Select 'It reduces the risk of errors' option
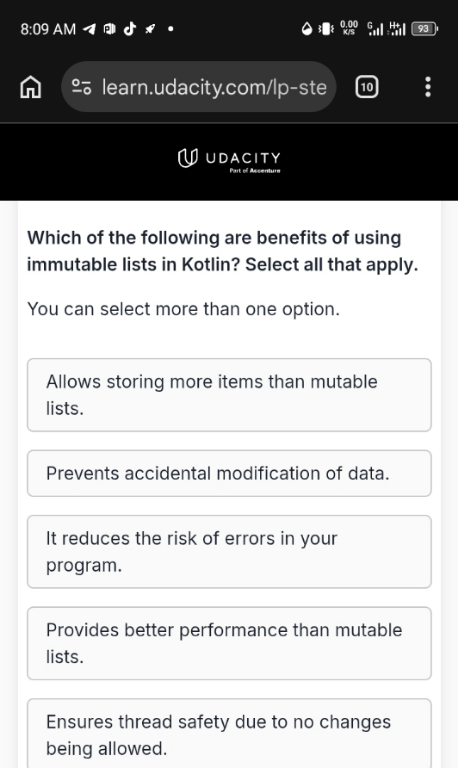The image size is (458, 768). coord(229,552)
